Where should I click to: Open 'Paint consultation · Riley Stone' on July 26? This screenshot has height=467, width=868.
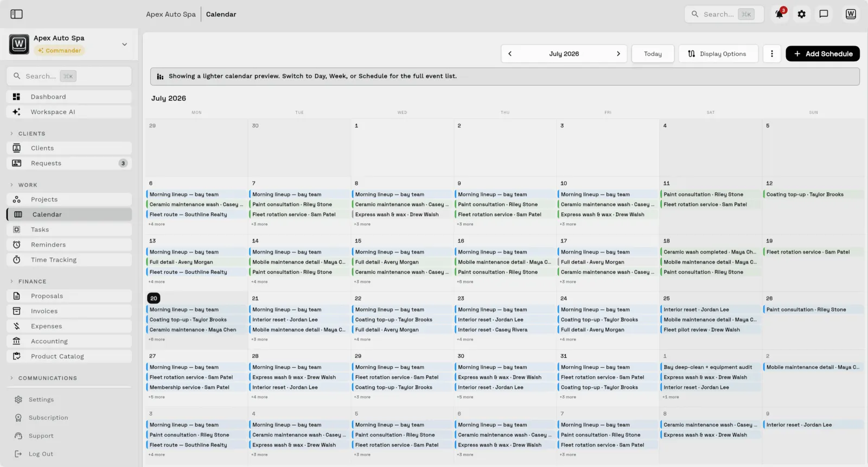[x=813, y=310]
